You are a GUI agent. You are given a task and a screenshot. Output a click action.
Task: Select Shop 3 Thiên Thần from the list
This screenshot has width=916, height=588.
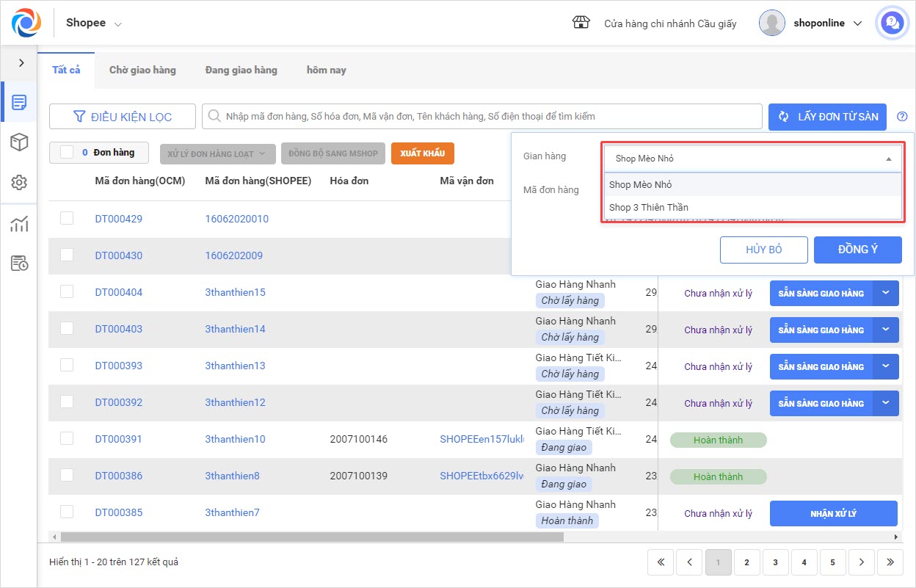tap(648, 207)
